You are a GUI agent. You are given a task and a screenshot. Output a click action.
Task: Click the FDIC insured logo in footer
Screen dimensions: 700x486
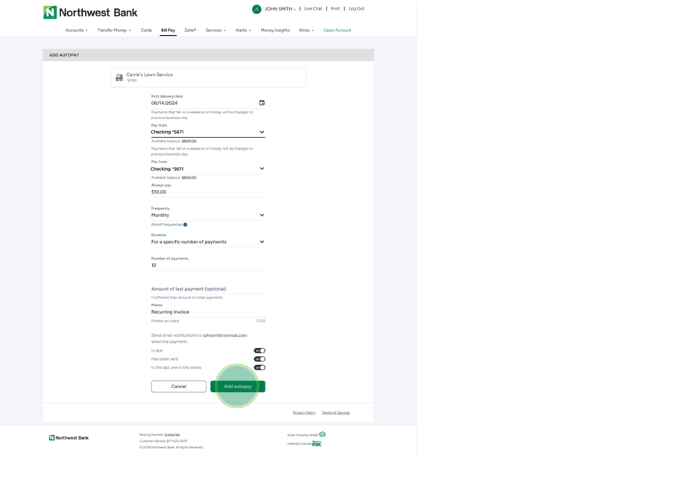click(317, 444)
